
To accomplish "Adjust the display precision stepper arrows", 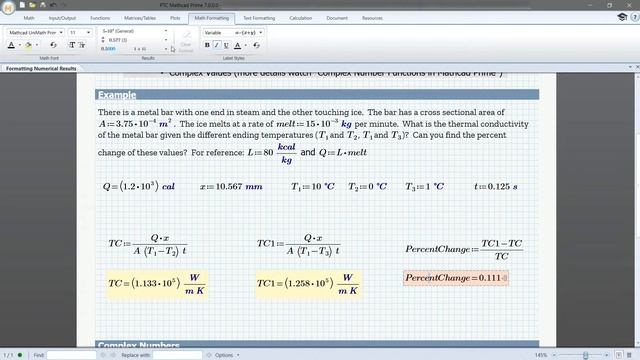I will click(x=103, y=40).
